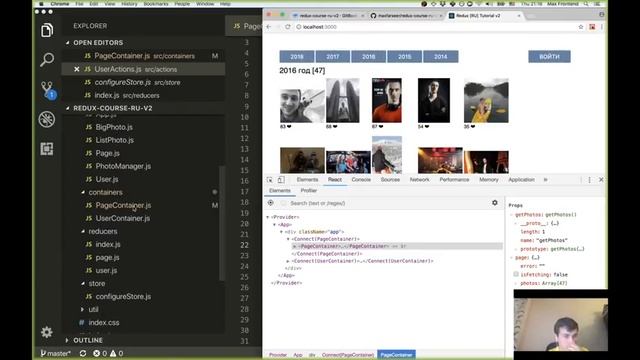Viewport: 640px width, 360px height.
Task: Click the red extension icon in Chrome toolbar
Action: pyautogui.click(x=592, y=27)
